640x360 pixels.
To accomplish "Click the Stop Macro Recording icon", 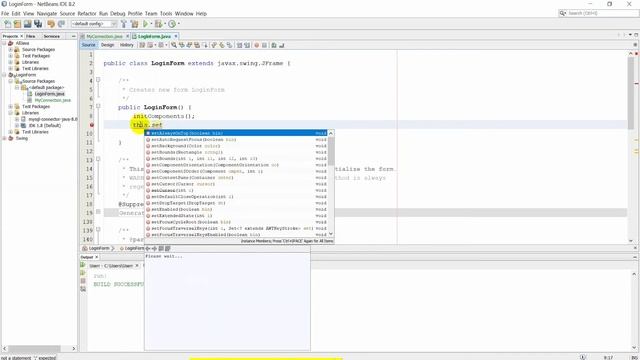I will 264,45.
